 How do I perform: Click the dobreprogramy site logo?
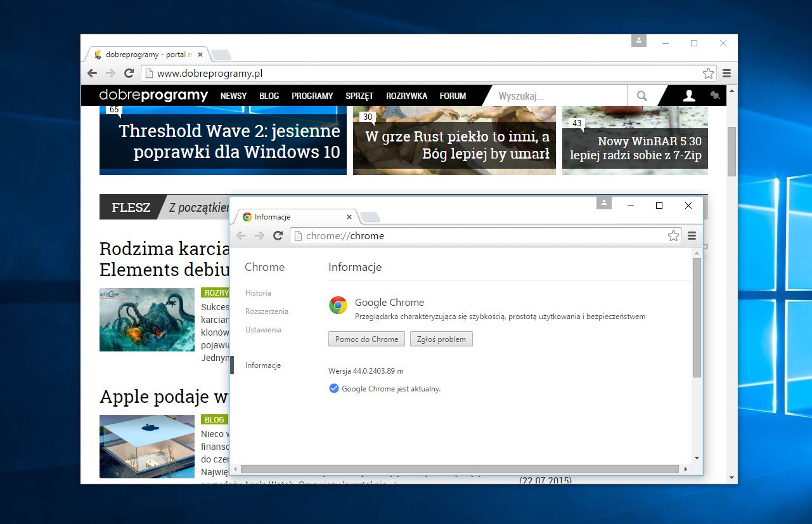click(153, 96)
